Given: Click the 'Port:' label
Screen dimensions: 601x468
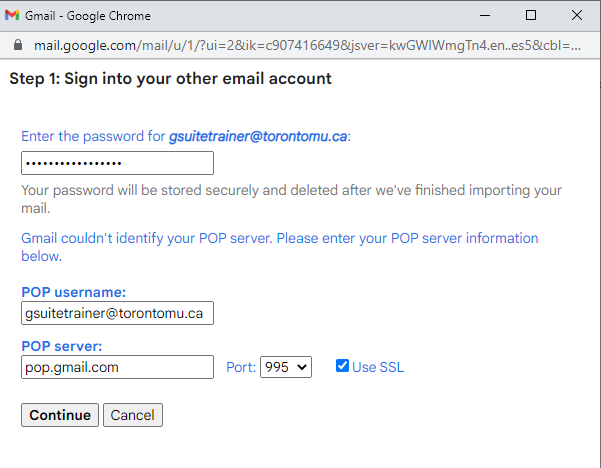Looking at the screenshot, I should point(240,367).
